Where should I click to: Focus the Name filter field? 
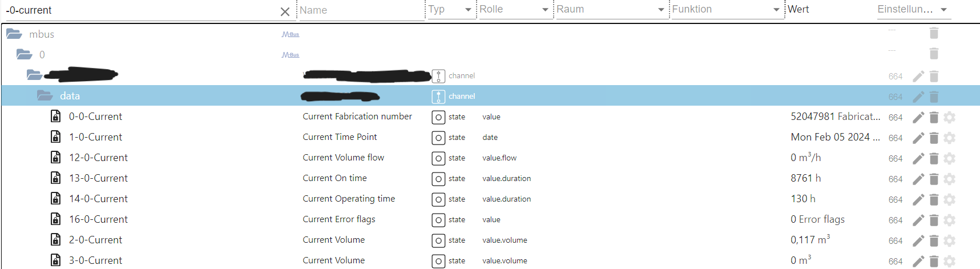coord(361,10)
